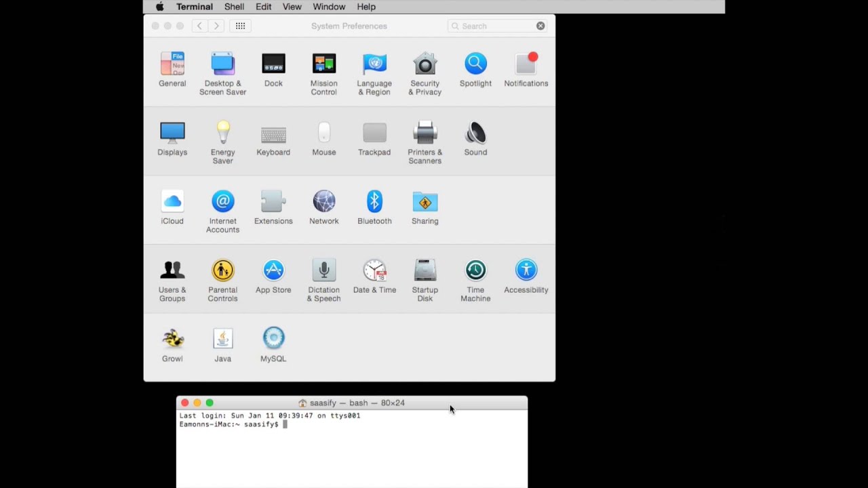Zoom the Terminal window with green button

click(210, 403)
